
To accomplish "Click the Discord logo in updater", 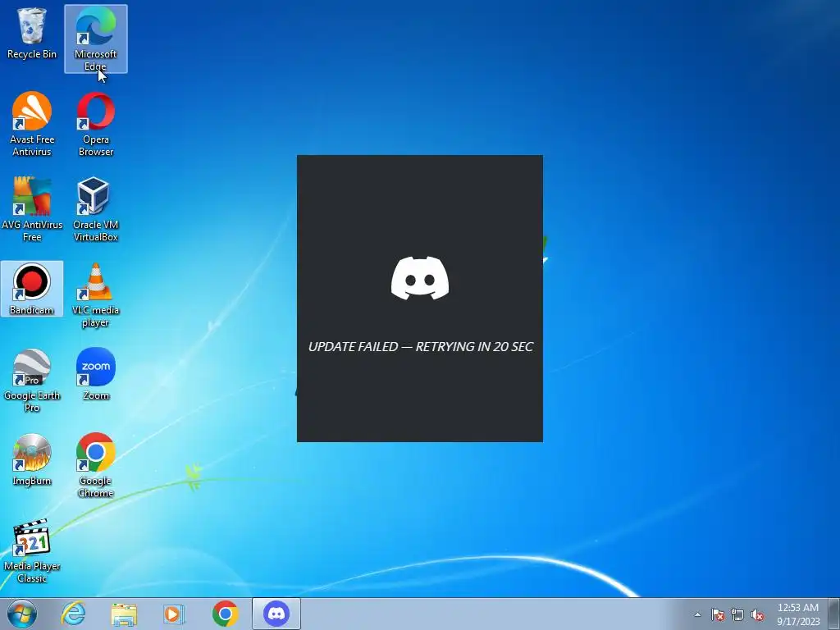I will [420, 277].
